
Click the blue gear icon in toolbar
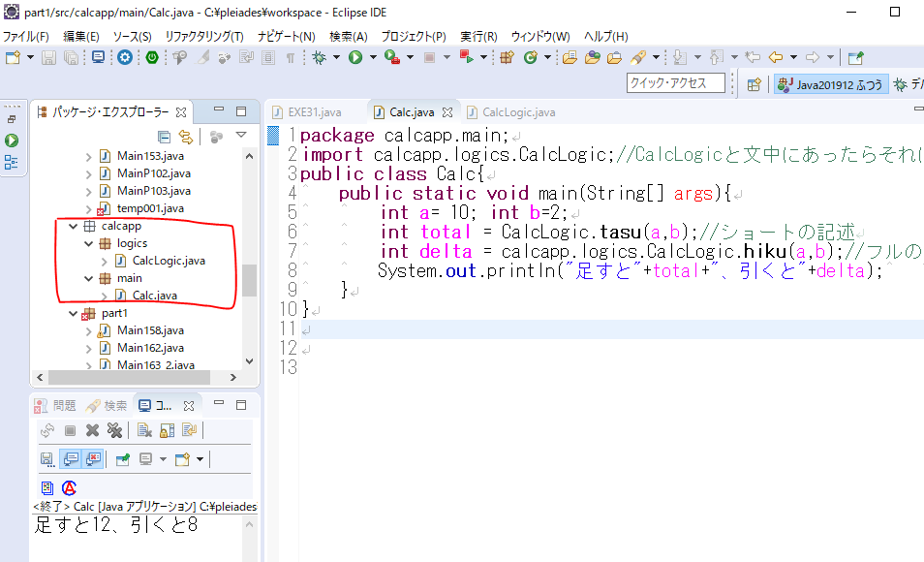point(125,58)
